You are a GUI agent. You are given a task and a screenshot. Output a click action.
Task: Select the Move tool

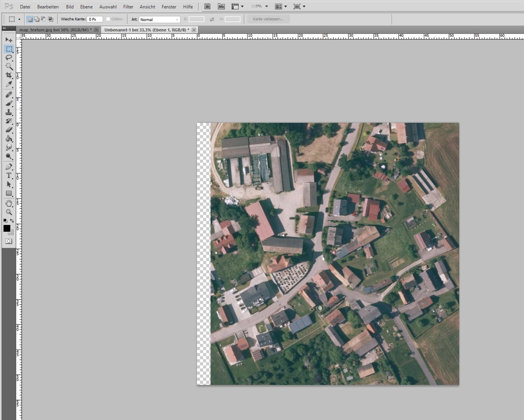[x=9, y=40]
